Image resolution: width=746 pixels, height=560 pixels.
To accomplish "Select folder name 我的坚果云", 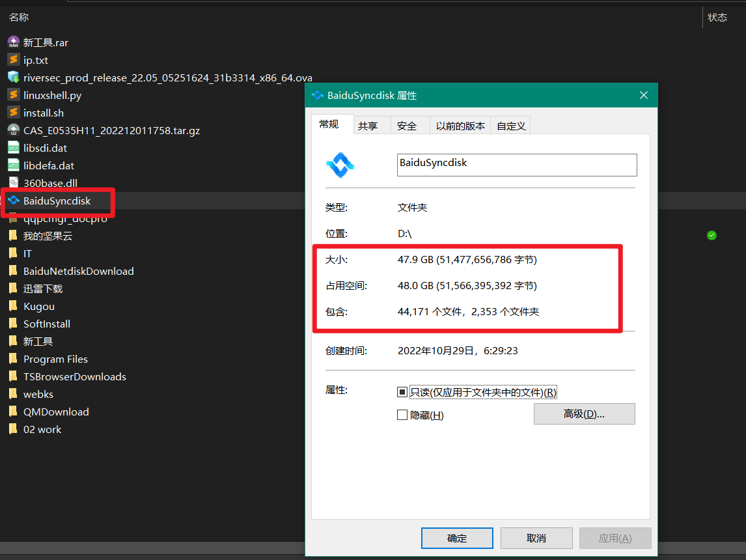I will pyautogui.click(x=48, y=236).
